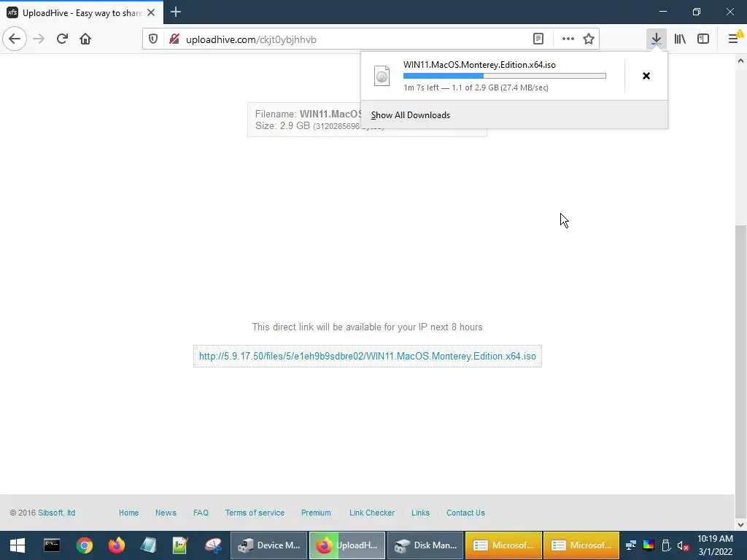Open Command Prompt from taskbar
Viewport: 747px width, 560px height.
(x=52, y=545)
